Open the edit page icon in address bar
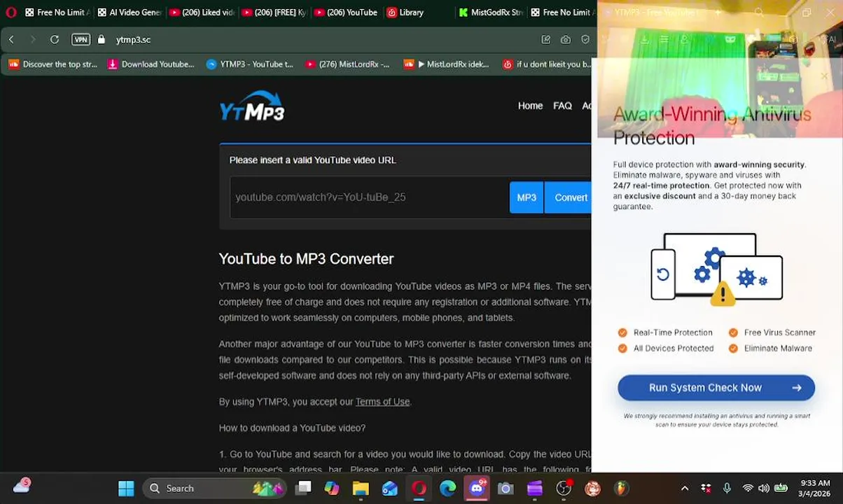Viewport: 843px width, 504px height. 545,40
